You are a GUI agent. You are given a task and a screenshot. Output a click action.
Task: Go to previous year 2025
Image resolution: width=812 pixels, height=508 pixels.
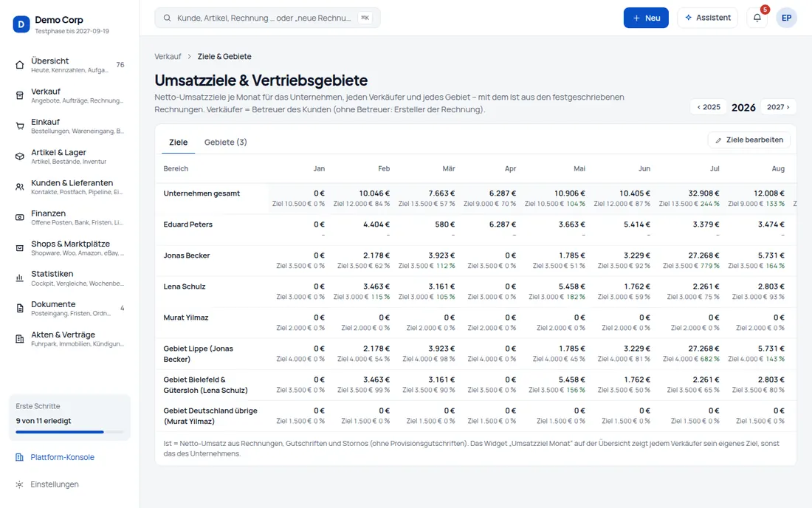(709, 107)
